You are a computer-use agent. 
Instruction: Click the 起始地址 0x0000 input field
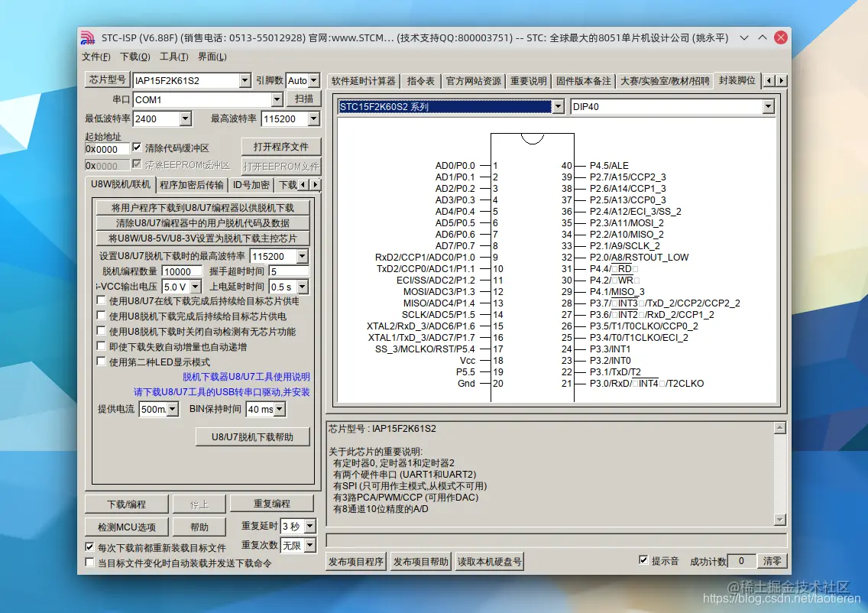tap(107, 149)
